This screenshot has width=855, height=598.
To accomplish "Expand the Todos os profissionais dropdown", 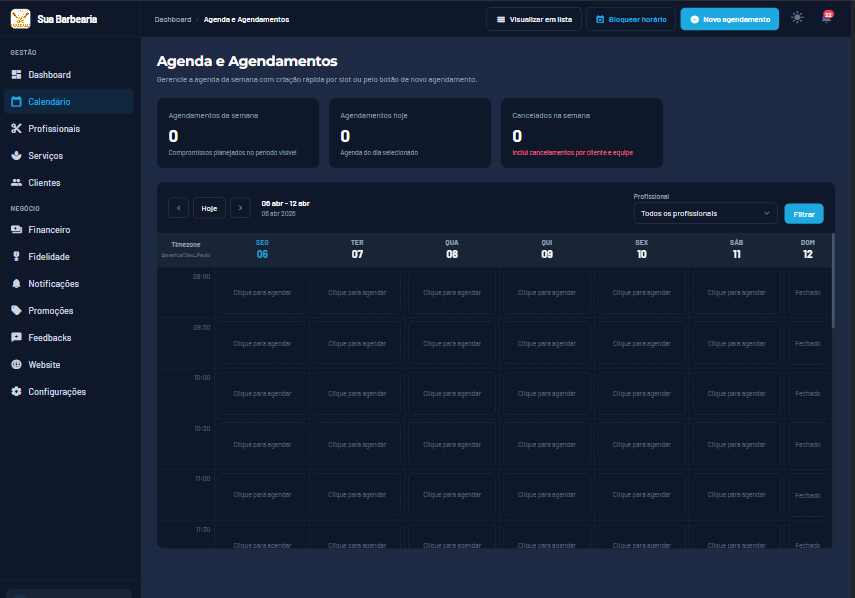I will pyautogui.click(x=705, y=213).
